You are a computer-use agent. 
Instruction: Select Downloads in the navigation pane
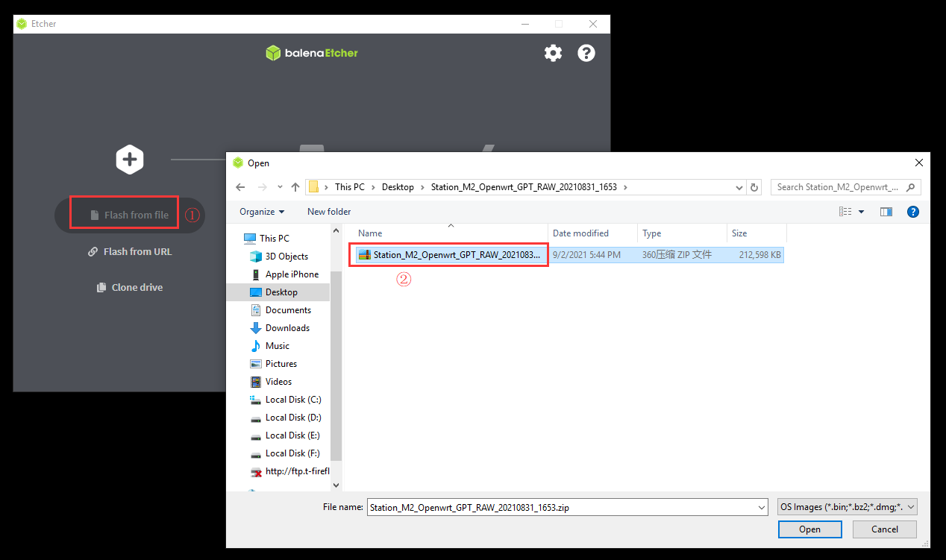(287, 328)
